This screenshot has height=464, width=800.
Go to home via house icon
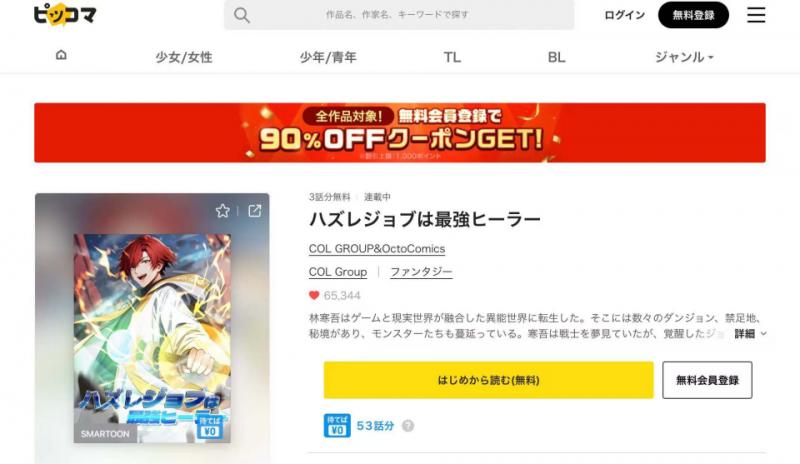[61, 55]
